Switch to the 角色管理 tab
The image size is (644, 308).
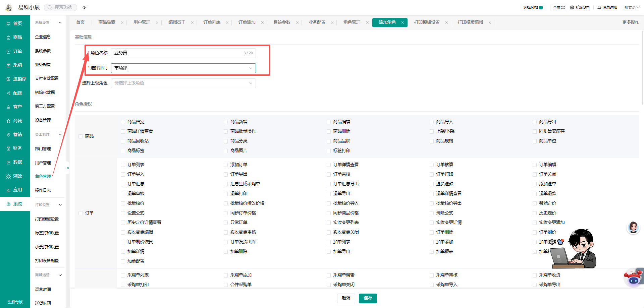[x=352, y=22]
